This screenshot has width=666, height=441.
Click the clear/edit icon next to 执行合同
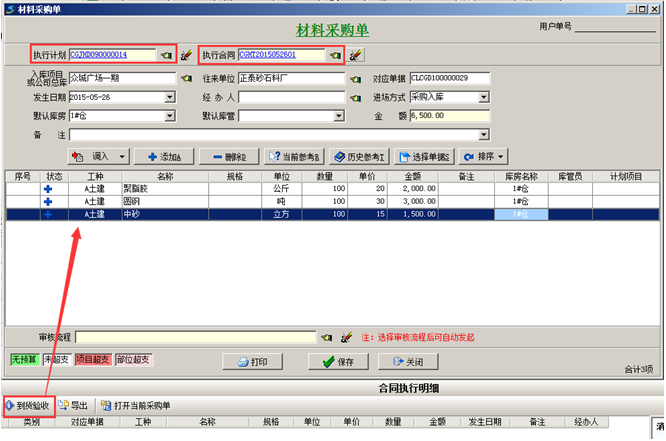point(356,55)
